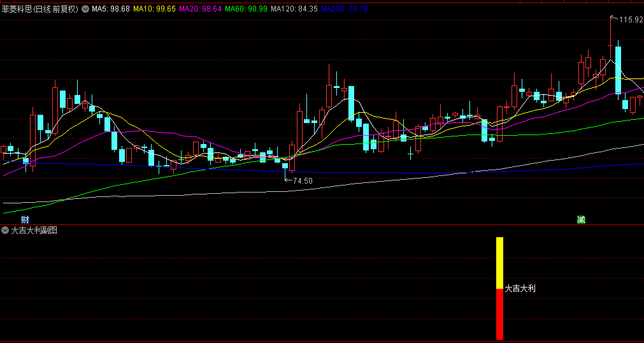Click the 大吉大利 signal label
The image size is (644, 343).
click(520, 289)
